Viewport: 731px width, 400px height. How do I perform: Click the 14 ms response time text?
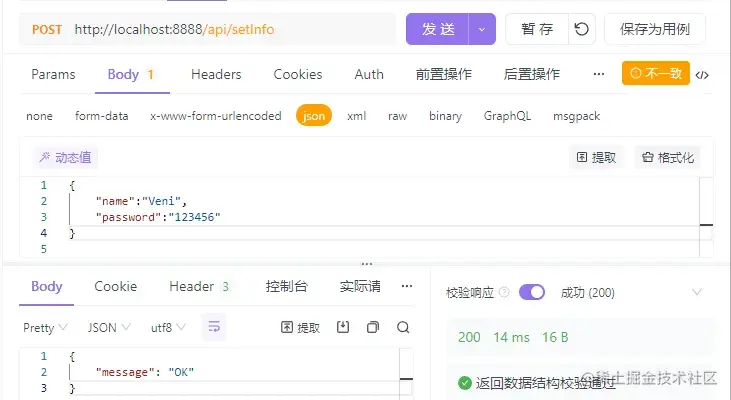[x=511, y=338]
